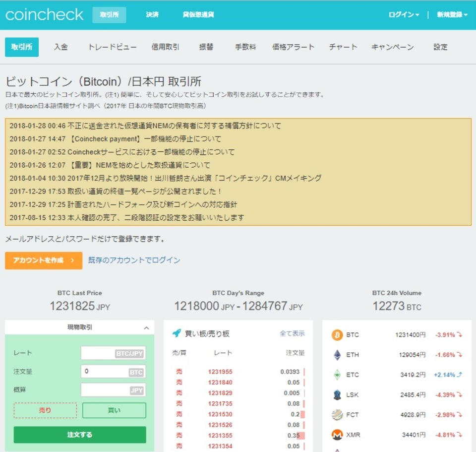Select the 売り sell toggle button
Screen dimensions: 476x452
(x=45, y=410)
